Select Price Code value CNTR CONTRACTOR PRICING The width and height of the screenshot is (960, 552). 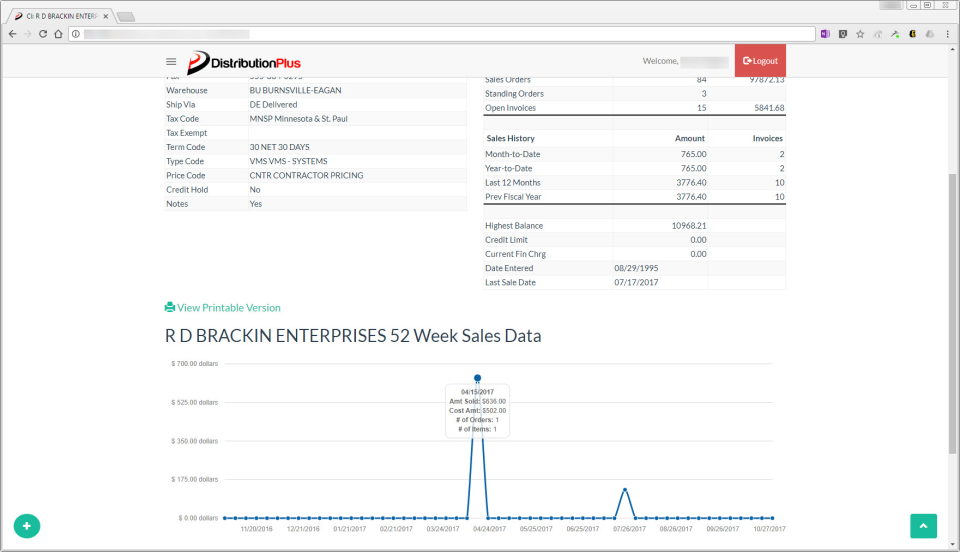(x=306, y=176)
